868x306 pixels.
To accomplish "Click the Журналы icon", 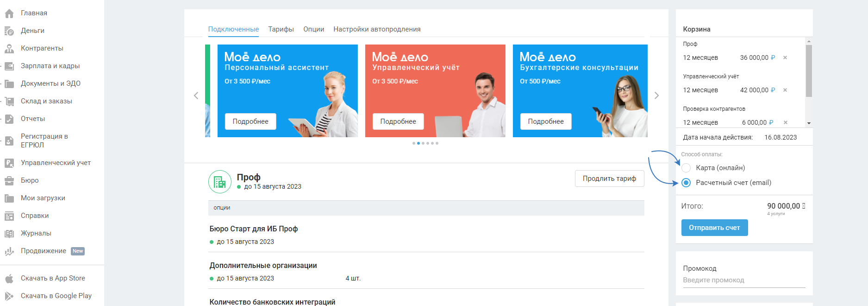I will click(x=9, y=234).
